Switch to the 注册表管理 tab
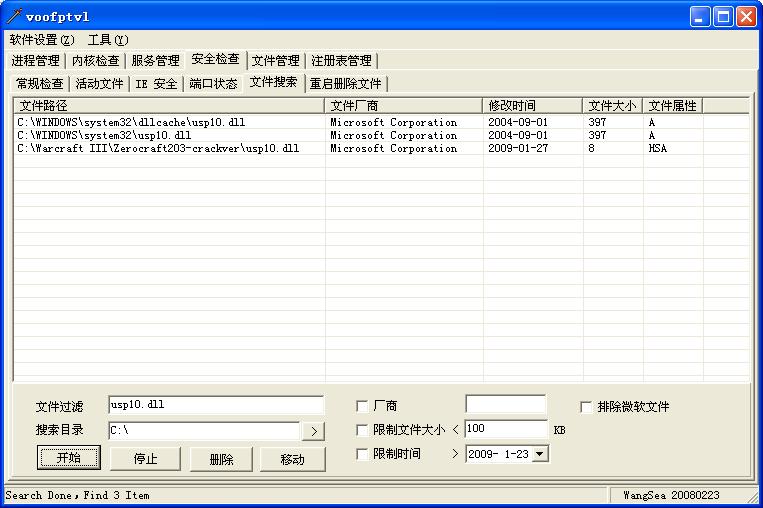This screenshot has width=763, height=508. (341, 61)
